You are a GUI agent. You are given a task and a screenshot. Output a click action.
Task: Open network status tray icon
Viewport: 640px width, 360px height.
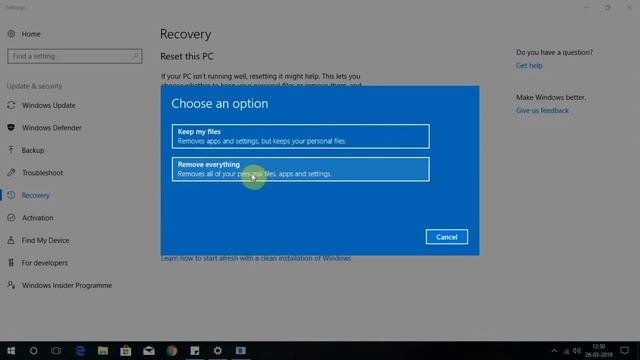pyautogui.click(x=566, y=351)
